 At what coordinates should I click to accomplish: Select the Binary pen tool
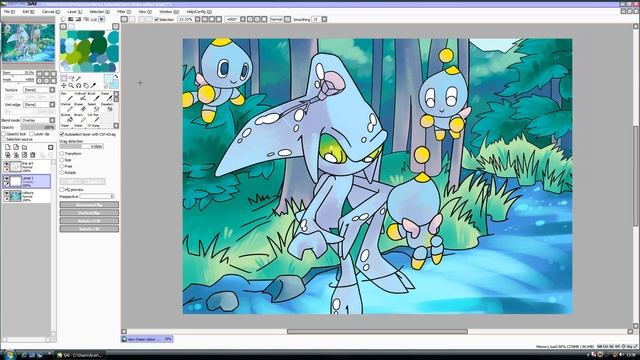coord(80,118)
